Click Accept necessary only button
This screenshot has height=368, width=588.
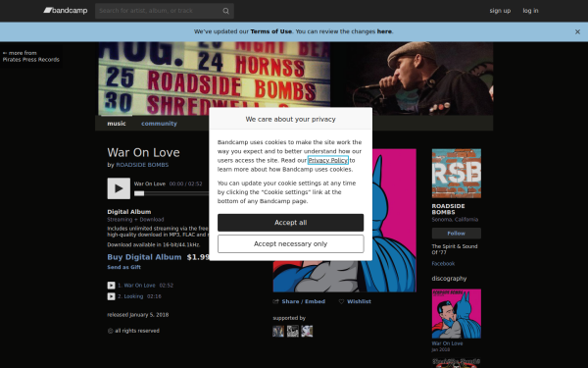click(x=291, y=244)
